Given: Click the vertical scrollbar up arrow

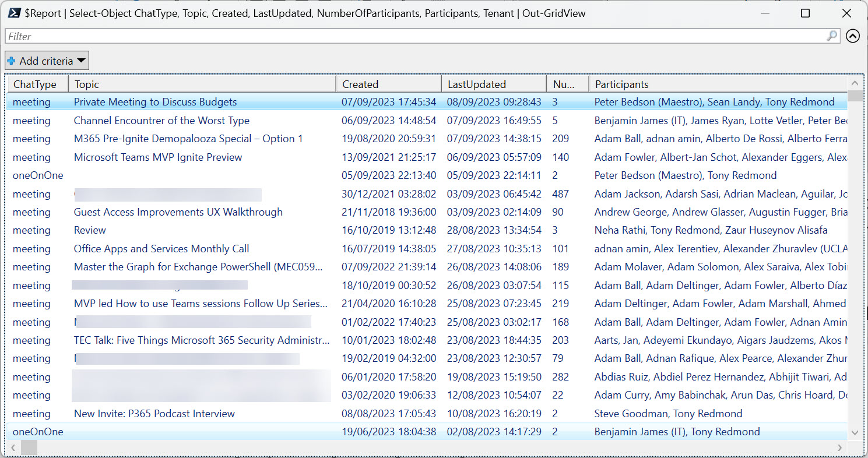Looking at the screenshot, I should pos(855,83).
